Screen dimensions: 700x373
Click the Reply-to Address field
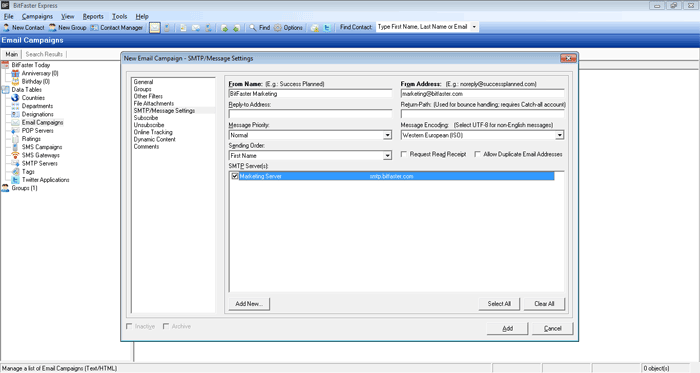coord(310,114)
